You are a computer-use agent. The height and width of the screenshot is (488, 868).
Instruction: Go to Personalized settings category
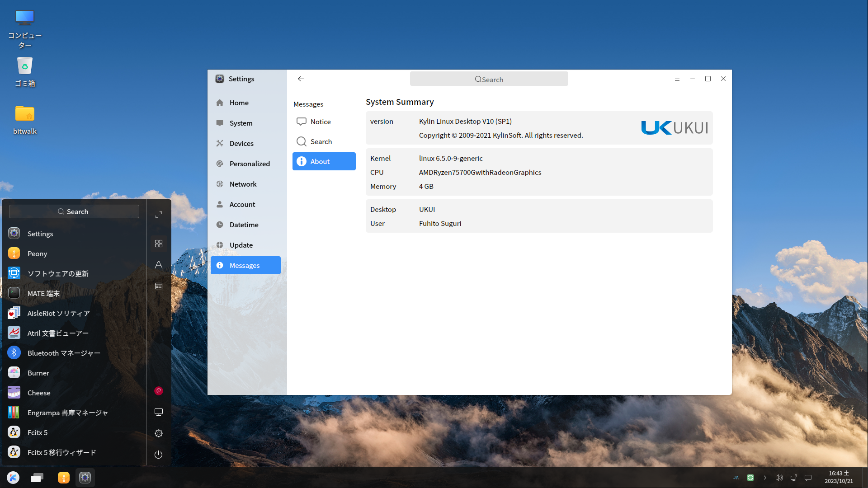(x=249, y=164)
